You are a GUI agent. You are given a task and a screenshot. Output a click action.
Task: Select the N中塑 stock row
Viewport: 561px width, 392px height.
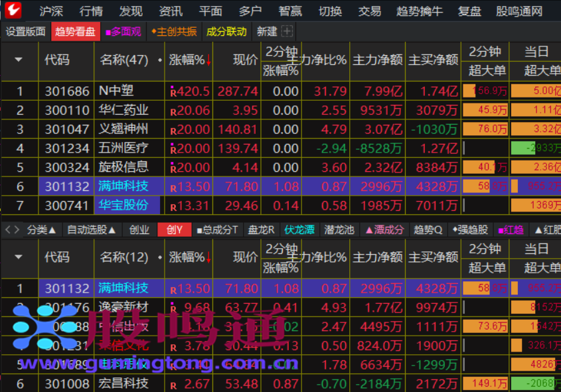tap(280, 91)
